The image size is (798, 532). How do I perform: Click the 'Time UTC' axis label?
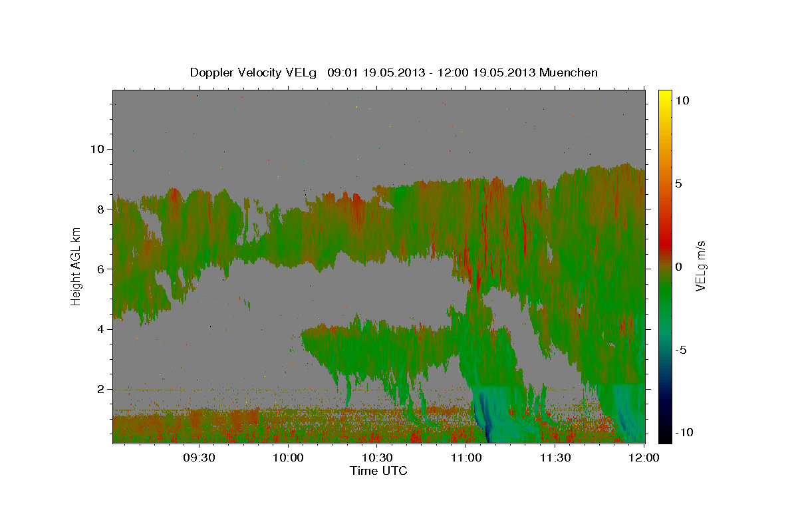coord(378,471)
